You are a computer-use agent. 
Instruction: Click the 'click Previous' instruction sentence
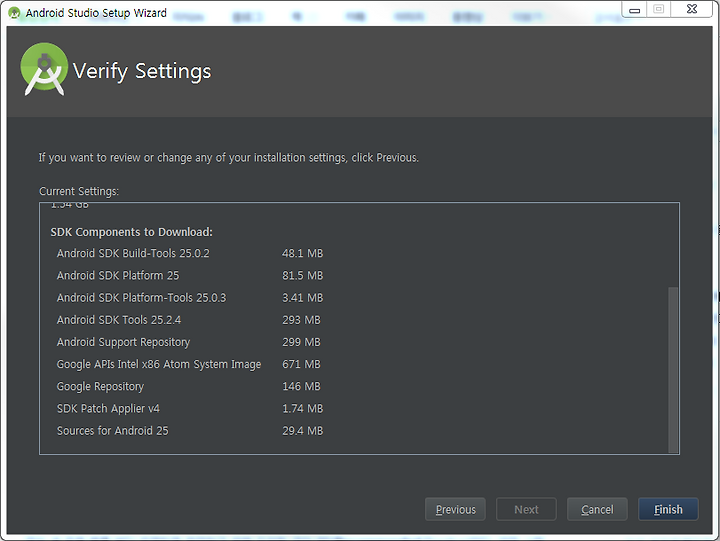(x=229, y=158)
